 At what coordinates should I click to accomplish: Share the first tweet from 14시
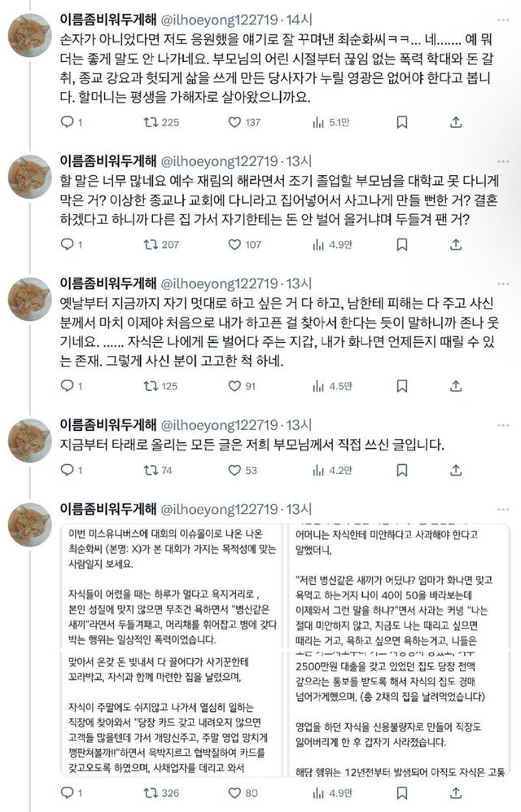coord(456,122)
